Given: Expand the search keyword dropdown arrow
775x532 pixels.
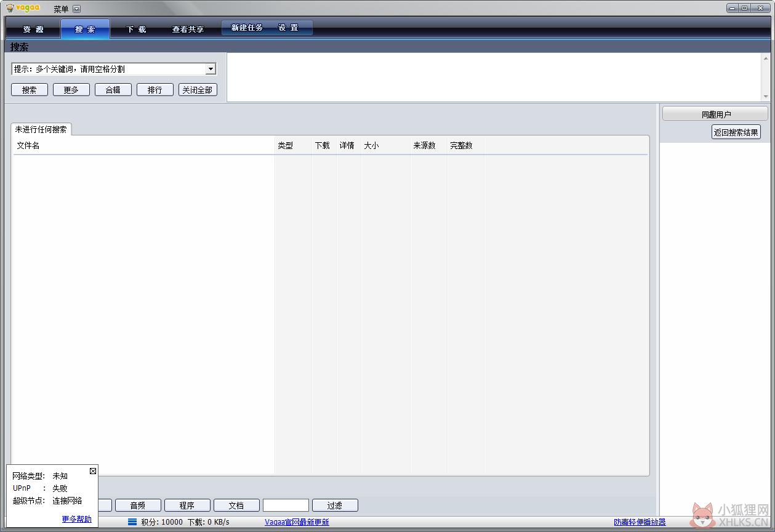Looking at the screenshot, I should [x=211, y=69].
